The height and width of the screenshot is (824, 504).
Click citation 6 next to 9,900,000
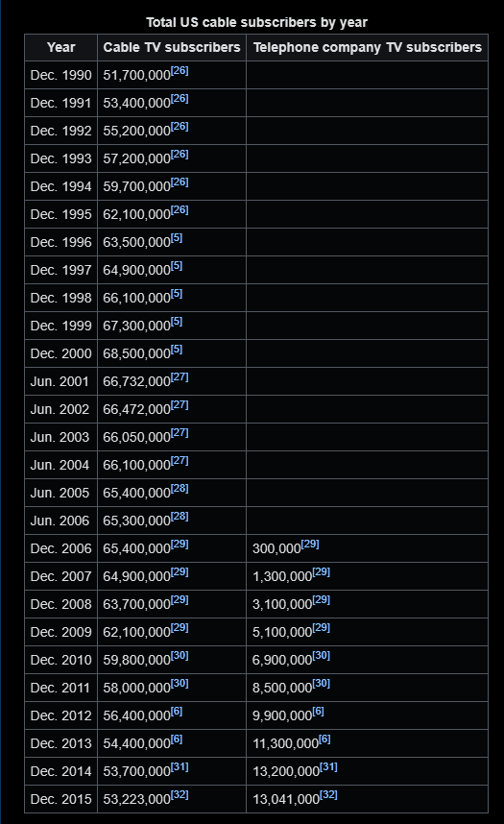(x=318, y=712)
